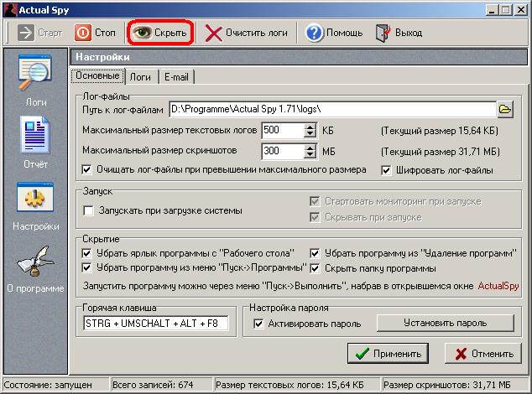The height and width of the screenshot is (394, 532).
Task: Apply settings with Применить
Action: pyautogui.click(x=388, y=354)
